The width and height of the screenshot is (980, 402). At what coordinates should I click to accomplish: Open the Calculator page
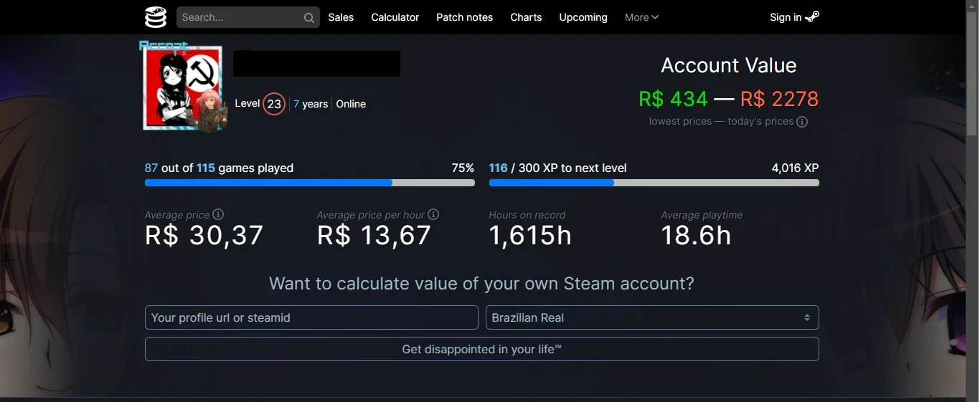pos(395,17)
